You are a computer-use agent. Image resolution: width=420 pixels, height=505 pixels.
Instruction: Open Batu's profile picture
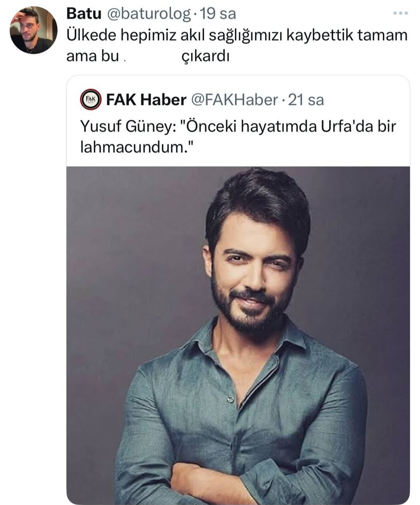[x=33, y=30]
